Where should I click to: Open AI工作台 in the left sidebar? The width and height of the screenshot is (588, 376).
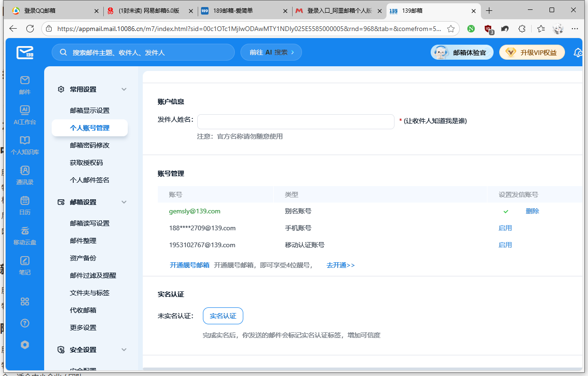pyautogui.click(x=25, y=115)
